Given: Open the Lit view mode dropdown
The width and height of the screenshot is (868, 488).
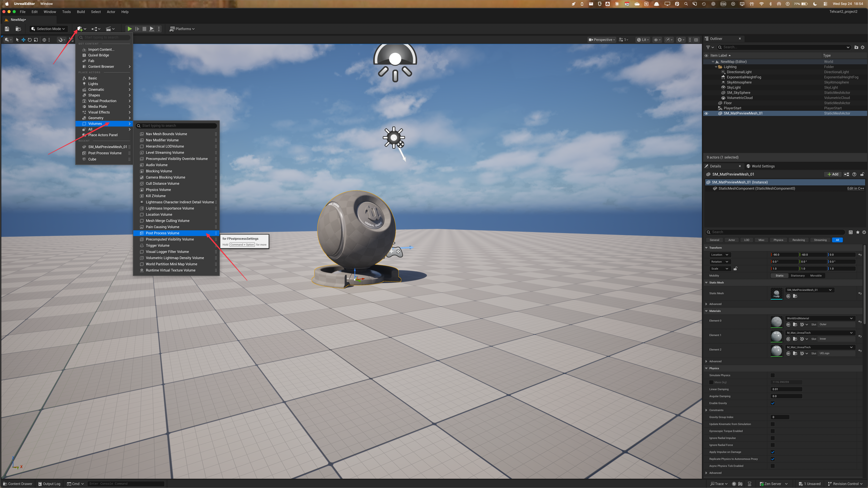Looking at the screenshot, I should (x=643, y=40).
